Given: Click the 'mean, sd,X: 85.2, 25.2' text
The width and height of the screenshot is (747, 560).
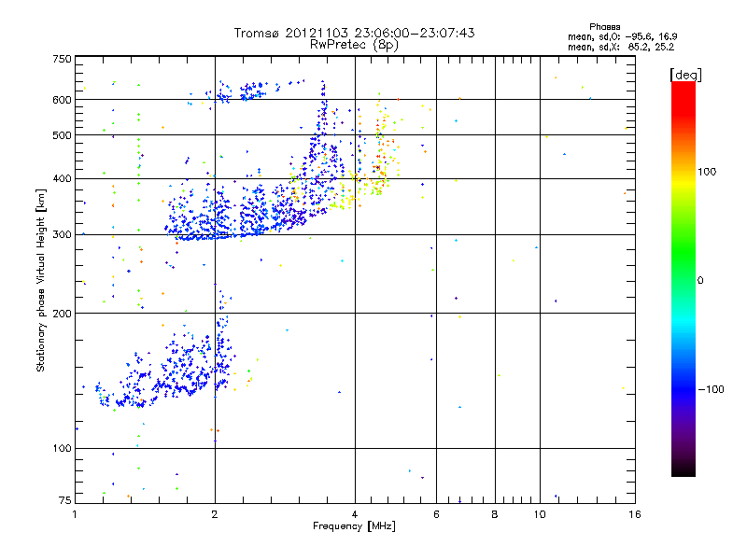Looking at the screenshot, I should [621, 47].
